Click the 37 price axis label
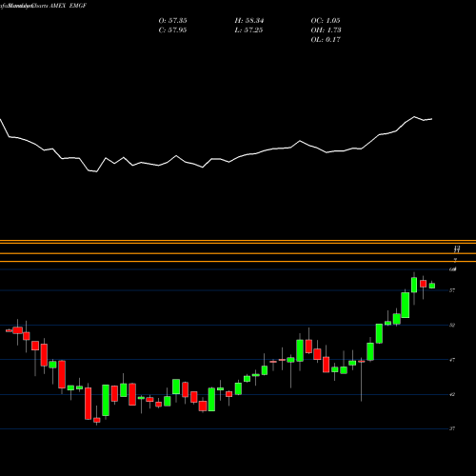 coord(452,428)
